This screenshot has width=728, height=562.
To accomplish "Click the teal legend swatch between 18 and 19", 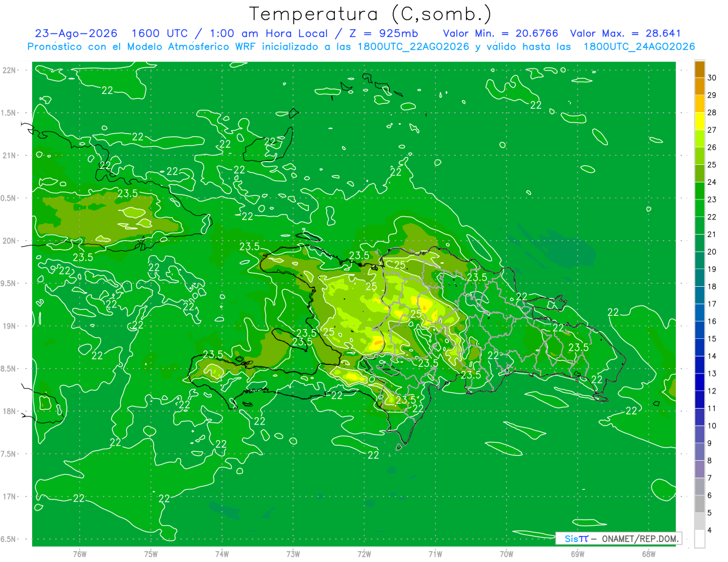I will [699, 278].
